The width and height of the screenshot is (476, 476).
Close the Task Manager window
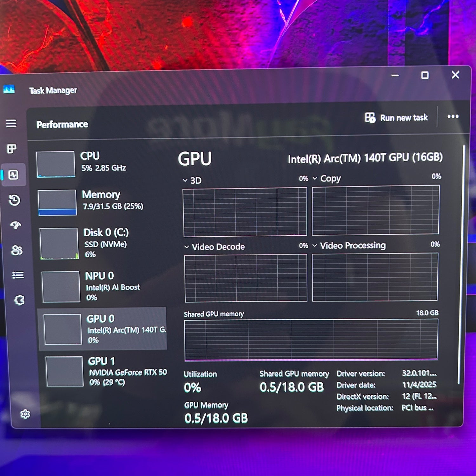click(x=455, y=75)
